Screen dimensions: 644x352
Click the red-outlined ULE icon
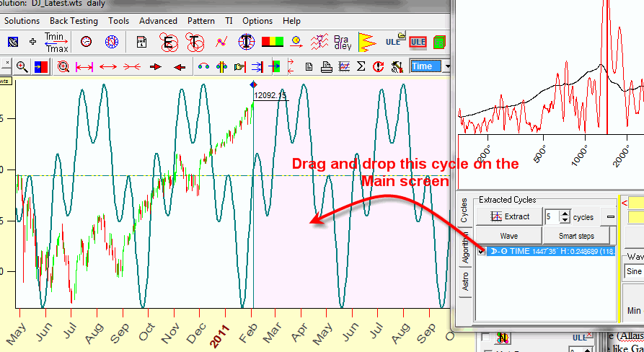pos(418,42)
